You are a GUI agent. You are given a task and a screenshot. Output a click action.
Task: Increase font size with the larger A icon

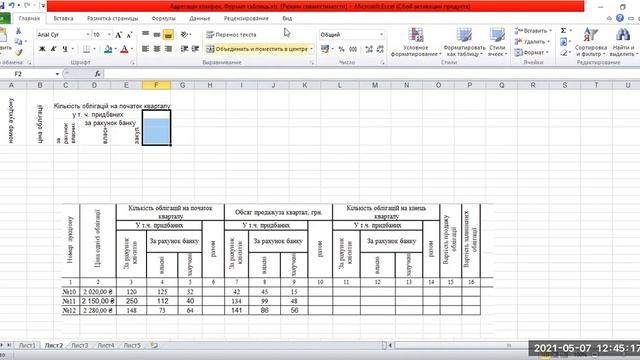(118, 35)
